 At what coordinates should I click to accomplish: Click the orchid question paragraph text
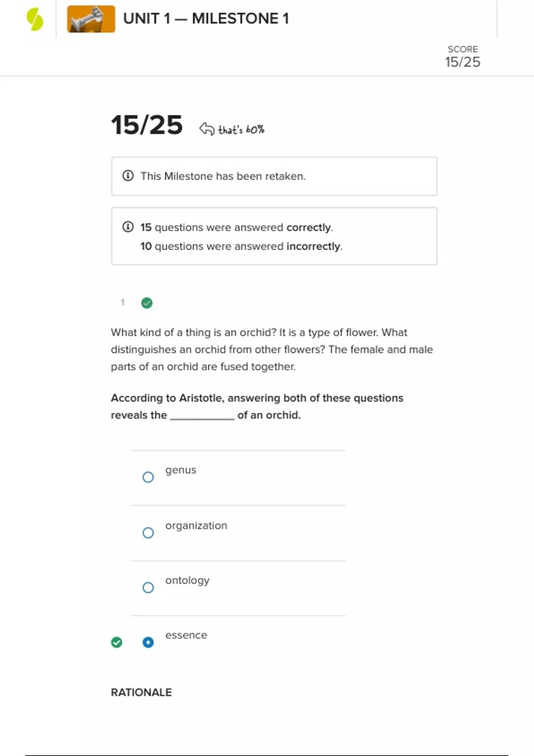(x=271, y=350)
